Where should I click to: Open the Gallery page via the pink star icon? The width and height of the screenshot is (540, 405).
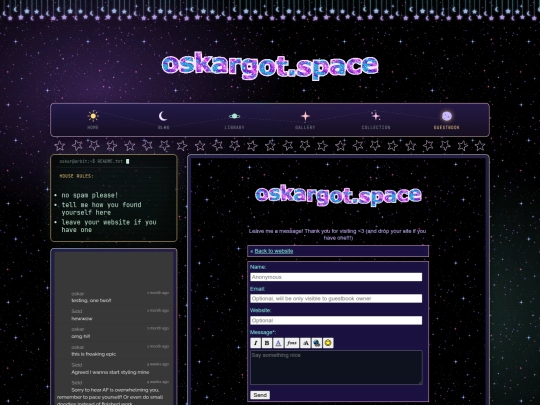point(305,116)
